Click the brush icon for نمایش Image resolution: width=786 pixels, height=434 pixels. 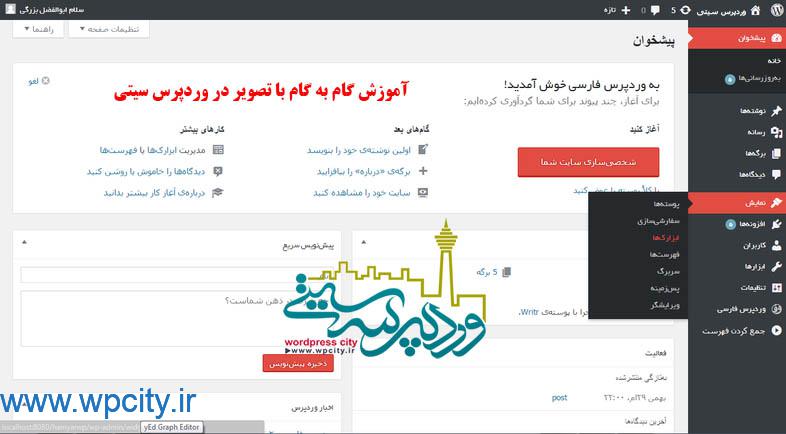pyautogui.click(x=776, y=203)
